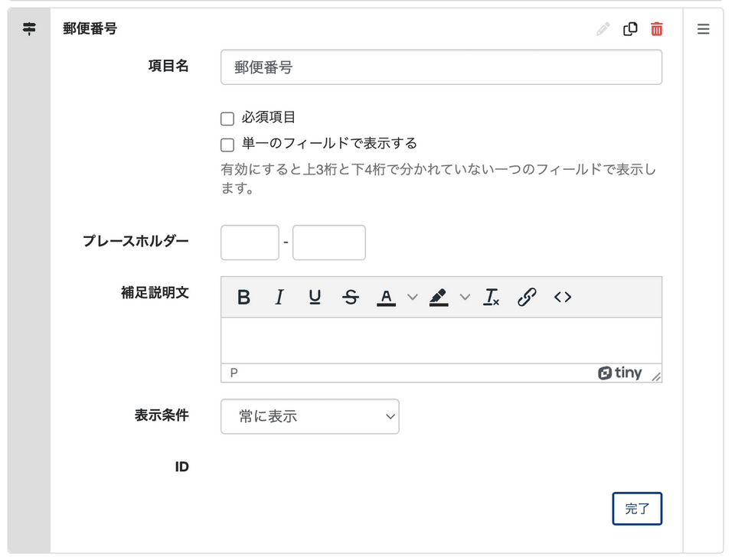
Task: Expand the highlight color dropdown arrow
Action: tap(465, 298)
